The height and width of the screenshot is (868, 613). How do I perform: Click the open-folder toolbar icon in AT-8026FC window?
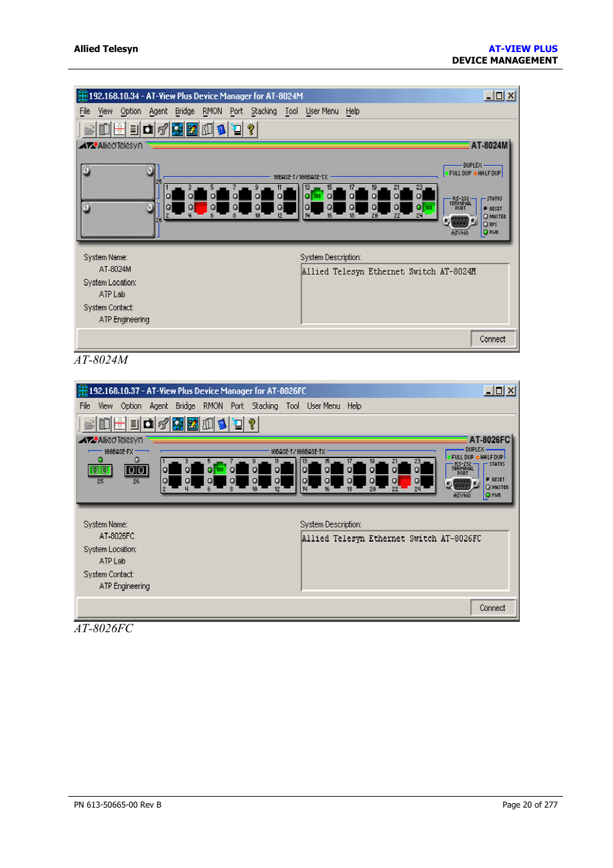point(90,424)
